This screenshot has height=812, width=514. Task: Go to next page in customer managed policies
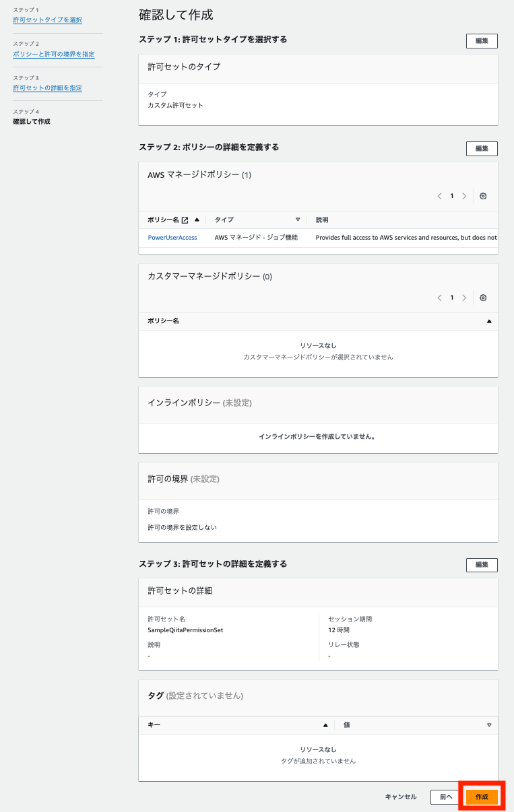point(464,298)
